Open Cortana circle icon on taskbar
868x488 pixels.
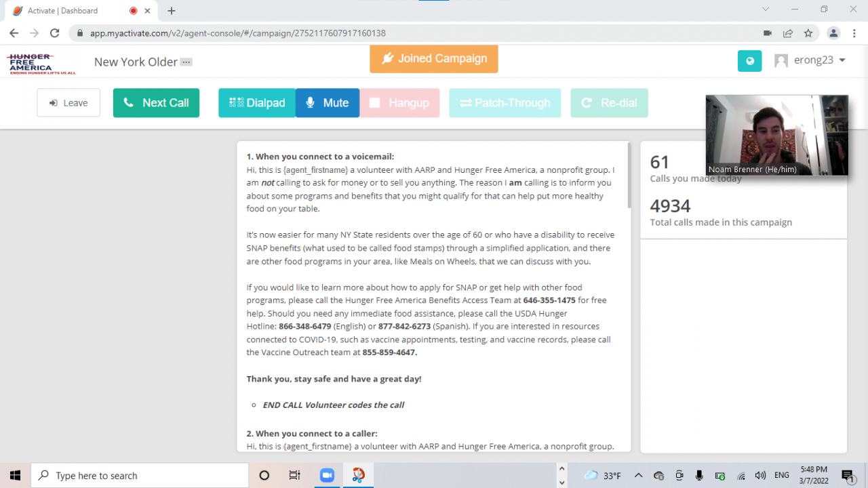tap(264, 476)
